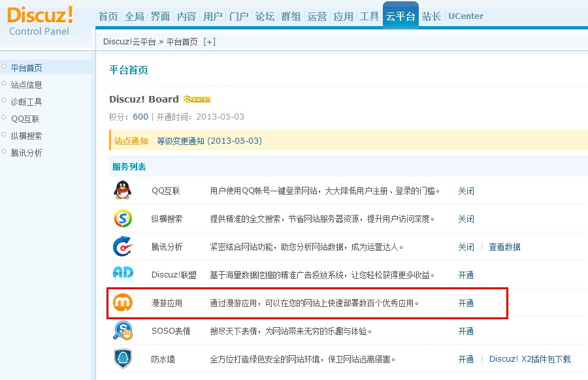Click the QQ互联 description starting 用户使用QQ帐号
This screenshot has height=380, width=588.
325,191
